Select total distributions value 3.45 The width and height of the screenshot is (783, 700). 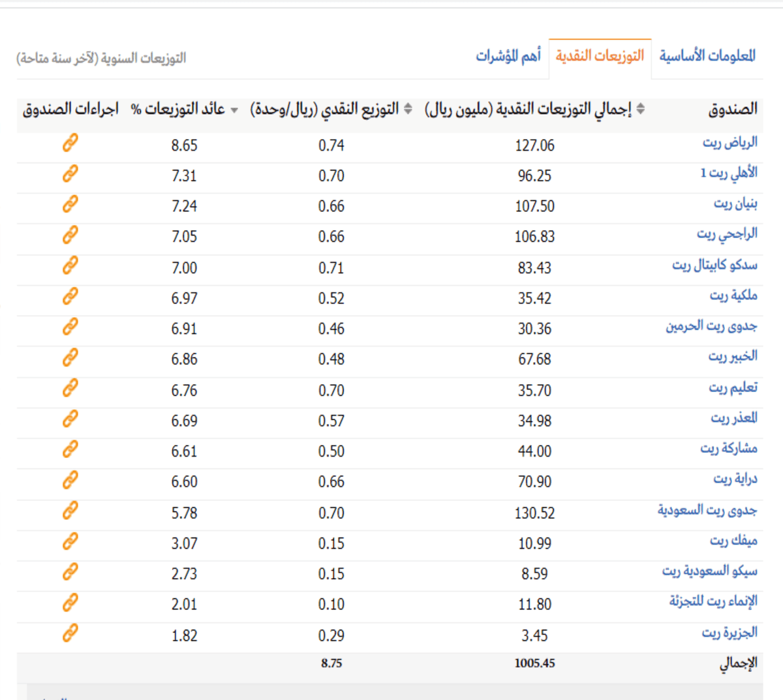[534, 636]
